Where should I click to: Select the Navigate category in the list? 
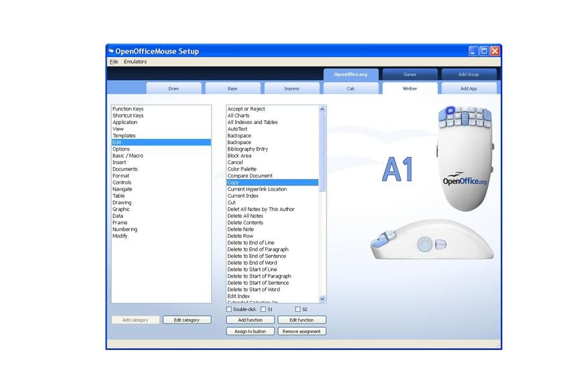pos(122,189)
